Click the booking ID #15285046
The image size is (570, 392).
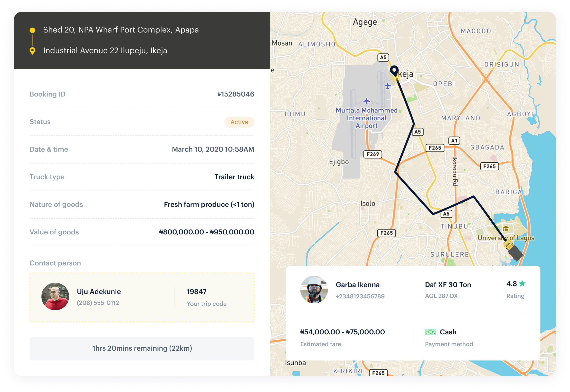click(x=235, y=94)
